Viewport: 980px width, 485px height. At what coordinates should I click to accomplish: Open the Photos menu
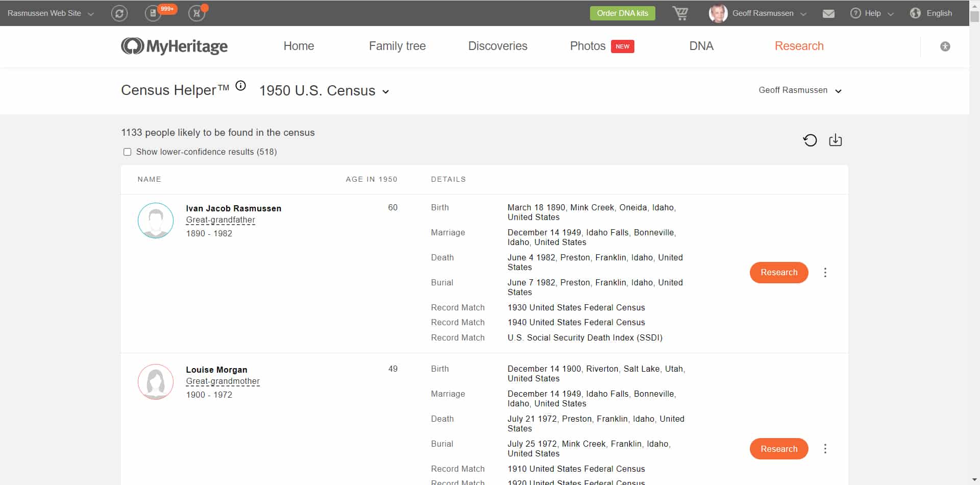tap(587, 46)
